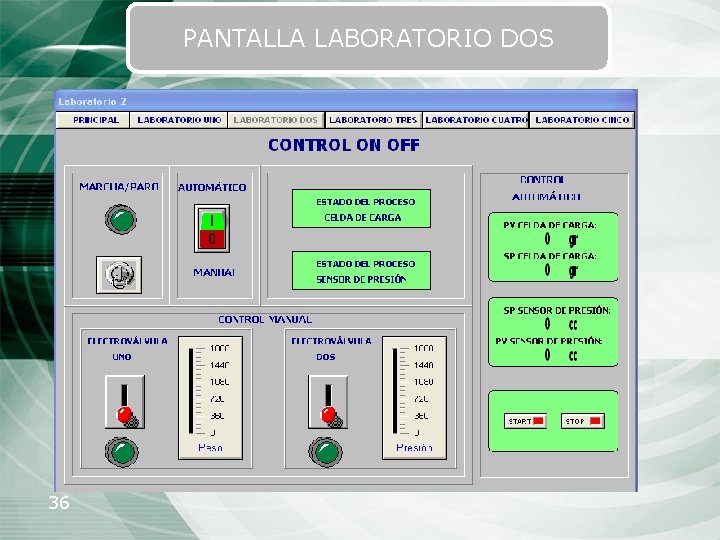Image resolution: width=720 pixels, height=540 pixels.
Task: Toggle the Electroválvula DOS lever switch
Action: pos(328,402)
